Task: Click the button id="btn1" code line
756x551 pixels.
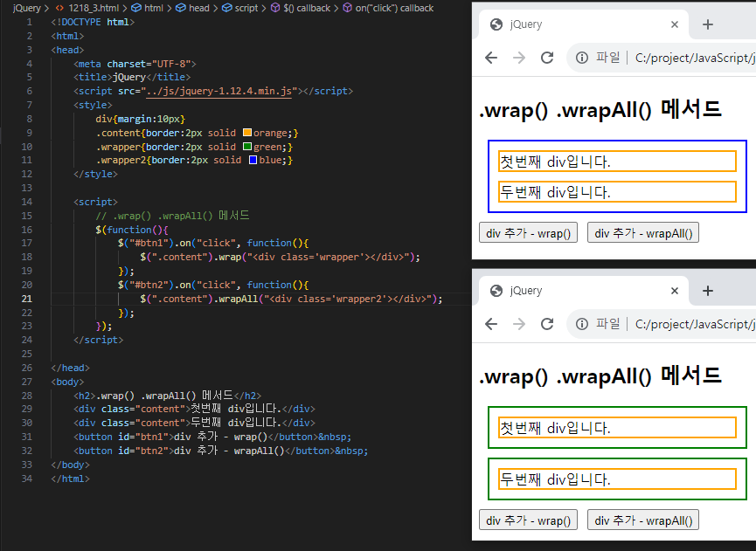Action: 212,437
